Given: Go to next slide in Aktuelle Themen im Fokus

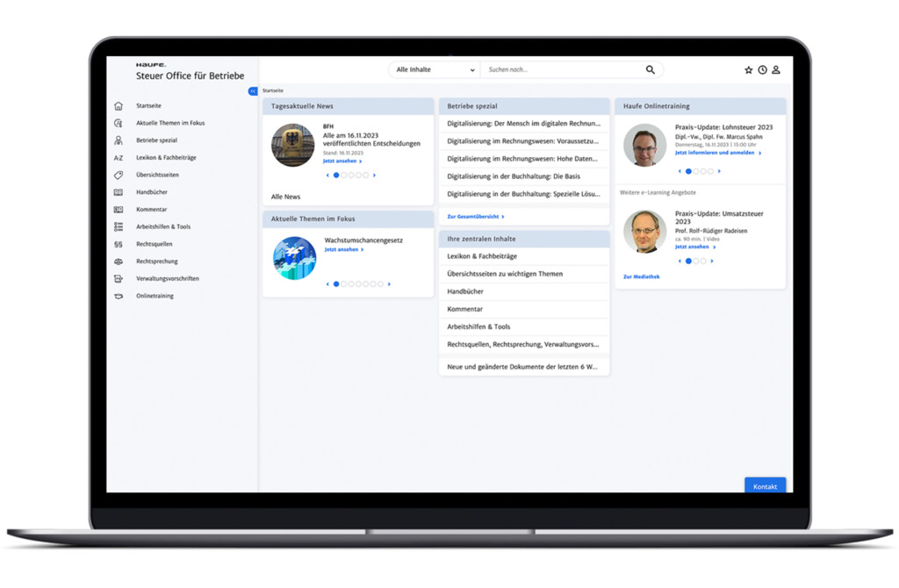Looking at the screenshot, I should (x=389, y=284).
